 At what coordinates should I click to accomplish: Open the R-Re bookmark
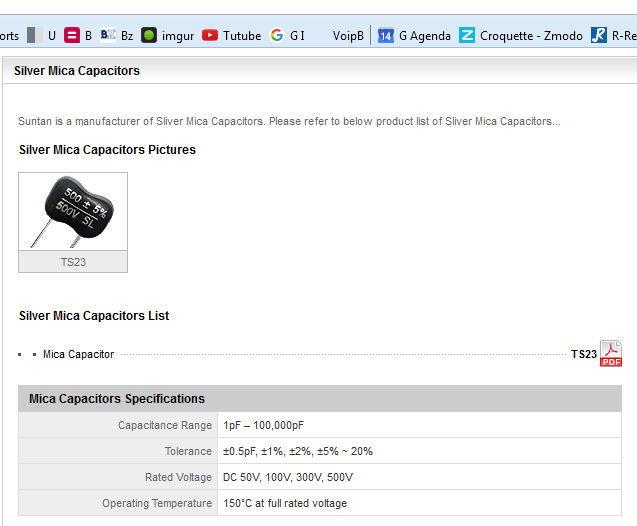613,35
